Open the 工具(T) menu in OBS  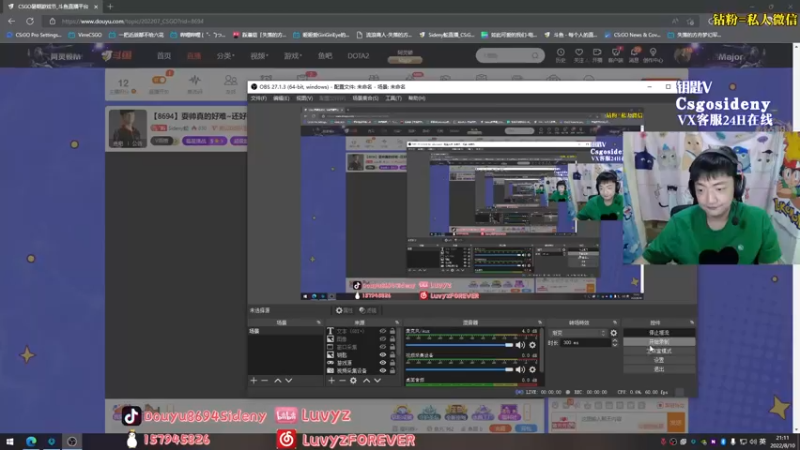point(393,98)
